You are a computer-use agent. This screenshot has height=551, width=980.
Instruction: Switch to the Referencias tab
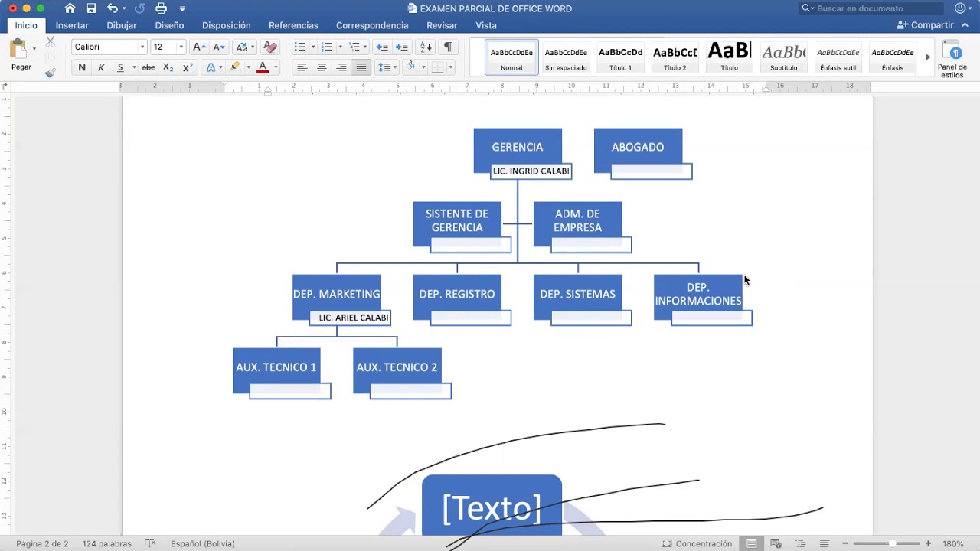tap(293, 25)
